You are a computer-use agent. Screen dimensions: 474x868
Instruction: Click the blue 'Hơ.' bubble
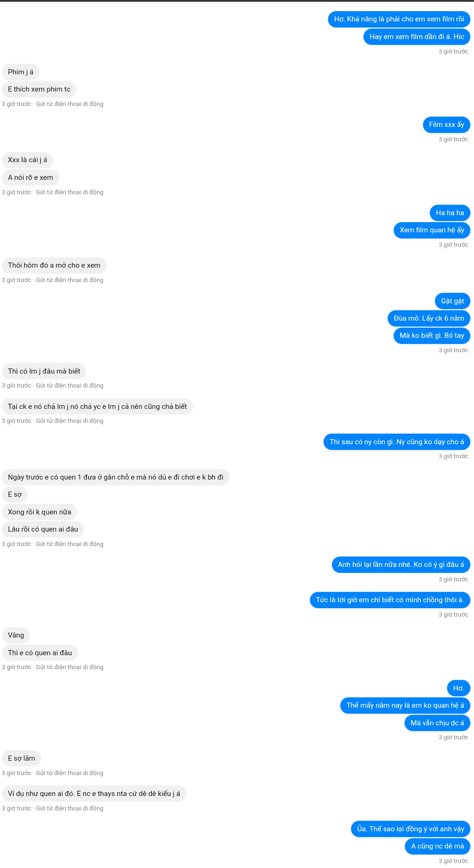pyautogui.click(x=458, y=688)
